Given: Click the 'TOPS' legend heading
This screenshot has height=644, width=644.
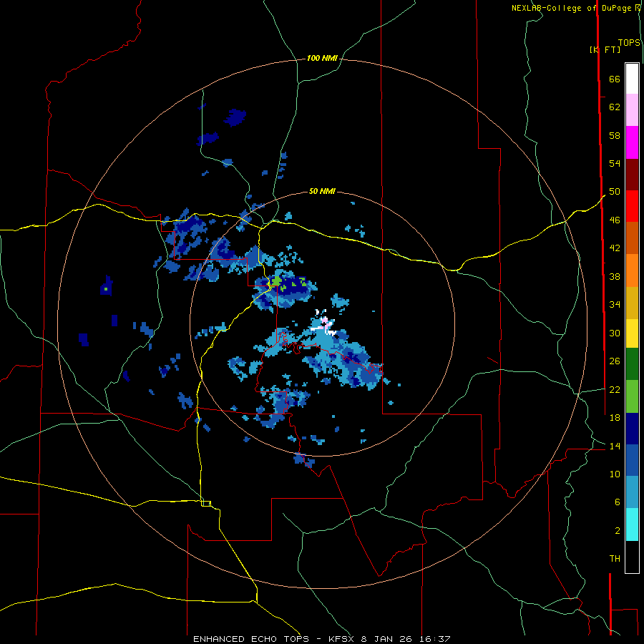Looking at the screenshot, I should [629, 42].
